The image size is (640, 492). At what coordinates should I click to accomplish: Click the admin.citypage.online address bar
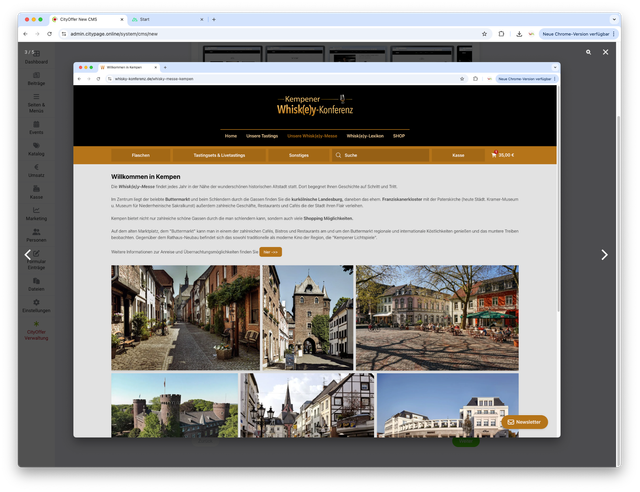point(250,33)
